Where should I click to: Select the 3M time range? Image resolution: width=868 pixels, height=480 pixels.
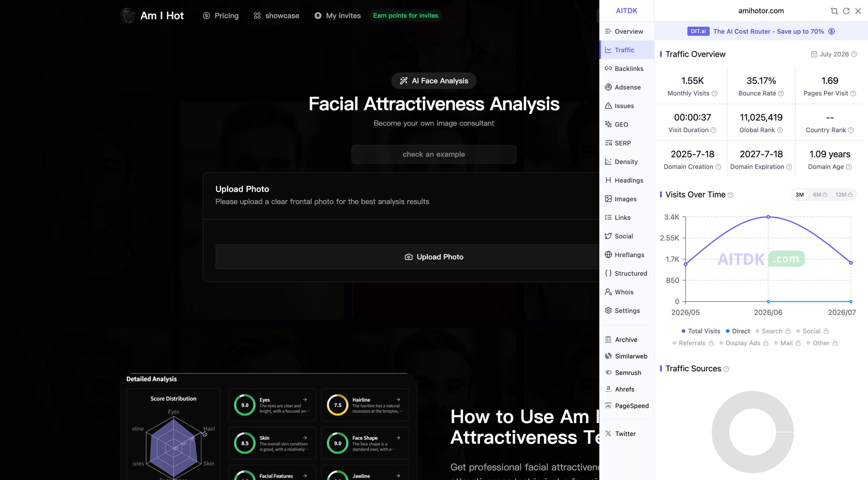tap(799, 195)
